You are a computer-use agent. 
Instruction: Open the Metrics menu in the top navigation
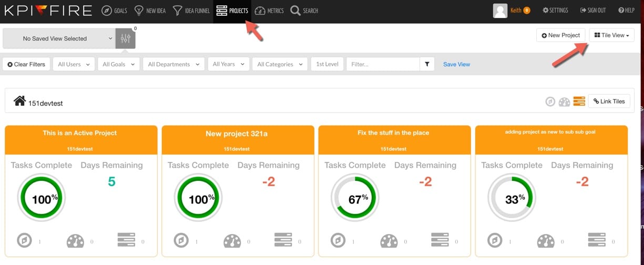[x=269, y=11]
